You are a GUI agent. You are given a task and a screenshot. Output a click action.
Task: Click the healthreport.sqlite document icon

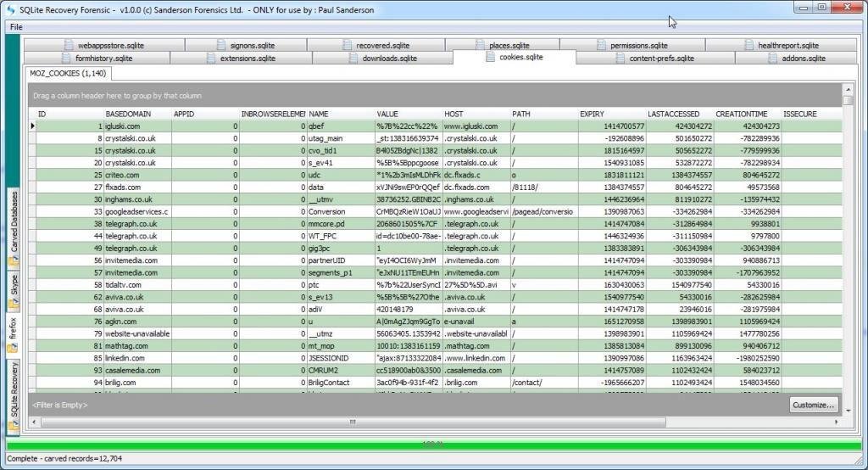(748, 45)
